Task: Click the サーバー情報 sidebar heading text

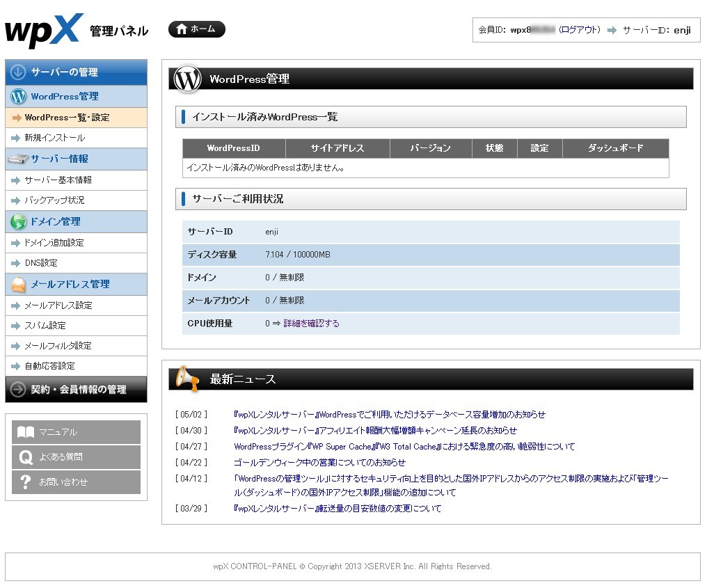Action: coord(60,159)
